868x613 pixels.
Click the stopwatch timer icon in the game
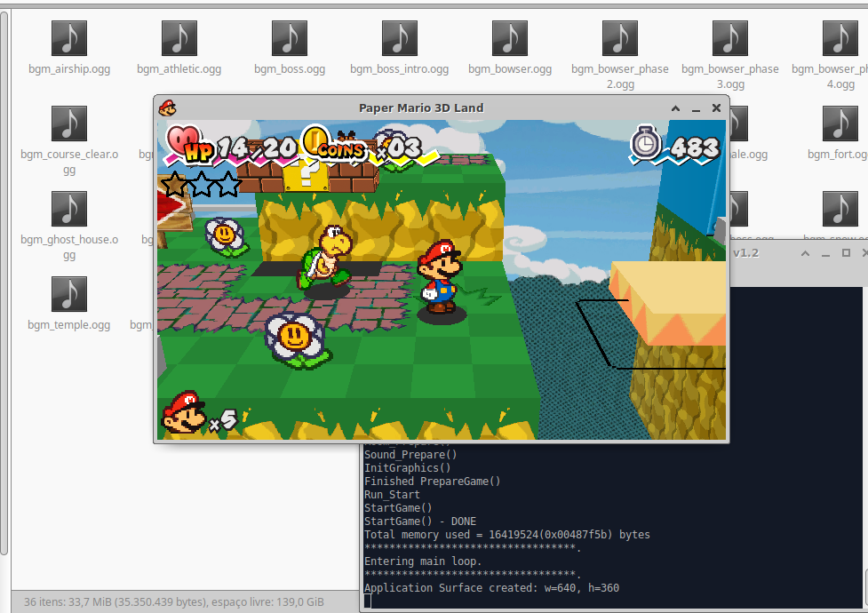[x=646, y=143]
